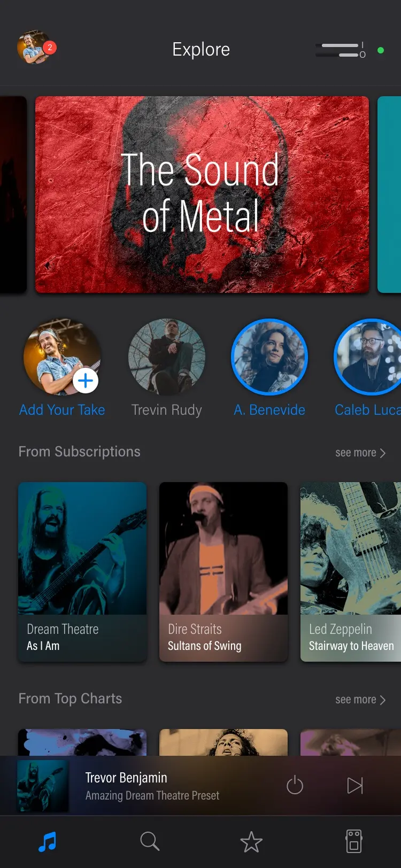Open now-playing Trevor Benjamin thumbnail

pyautogui.click(x=43, y=786)
